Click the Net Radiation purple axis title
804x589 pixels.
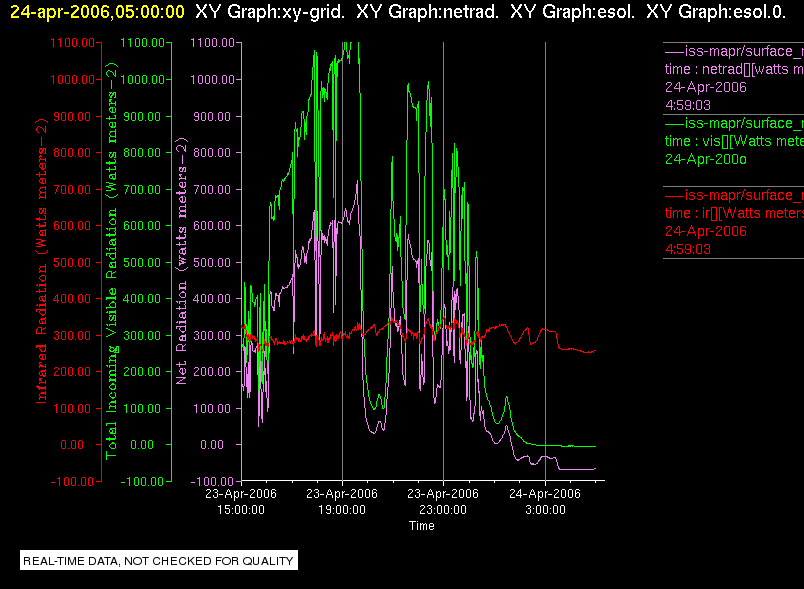182,261
